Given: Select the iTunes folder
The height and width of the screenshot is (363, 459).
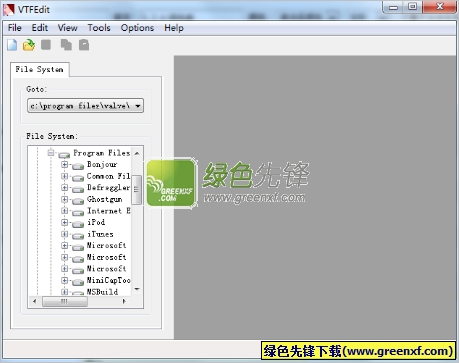Looking at the screenshot, I should [100, 234].
